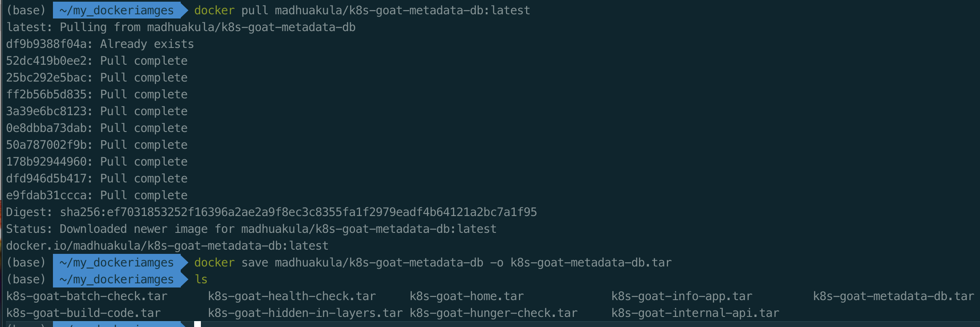This screenshot has height=327, width=980.
Task: Click k8s-goat-health-check.tar in the listing
Action: 292,296
